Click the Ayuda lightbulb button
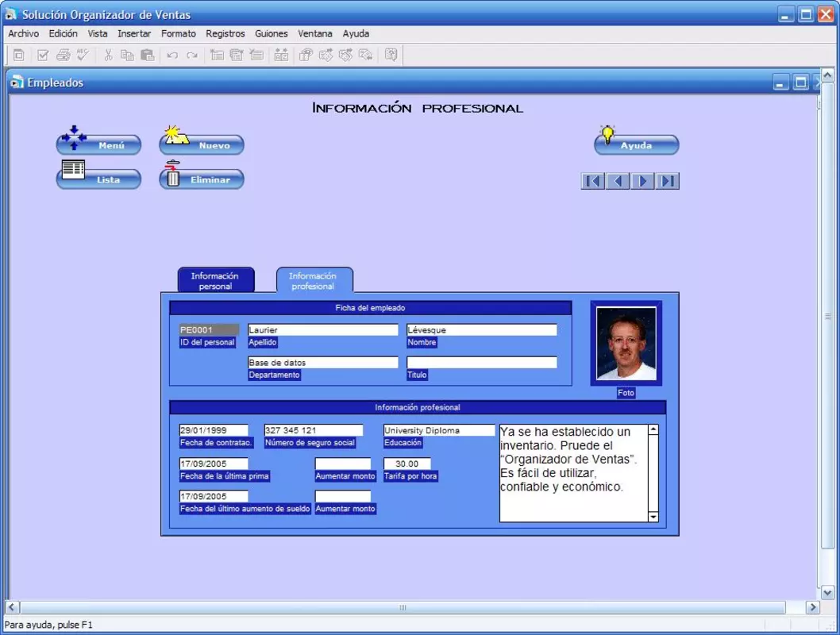840x635 pixels. [637, 144]
